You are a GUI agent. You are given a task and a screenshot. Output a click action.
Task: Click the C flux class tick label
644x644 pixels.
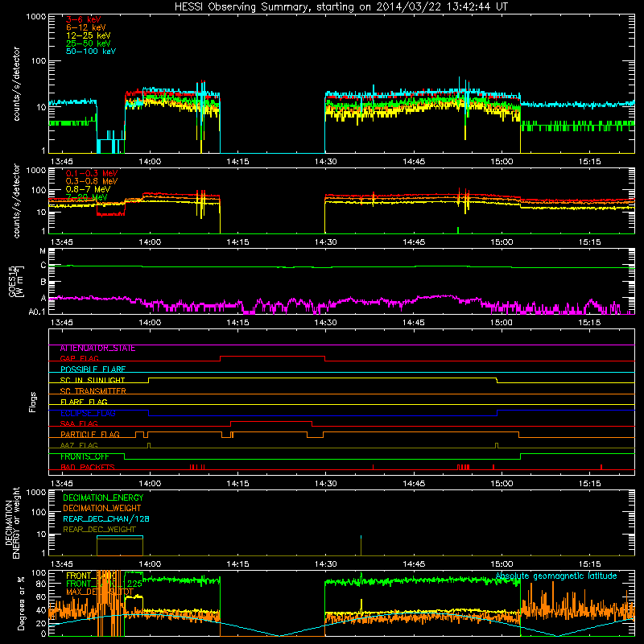click(x=43, y=266)
